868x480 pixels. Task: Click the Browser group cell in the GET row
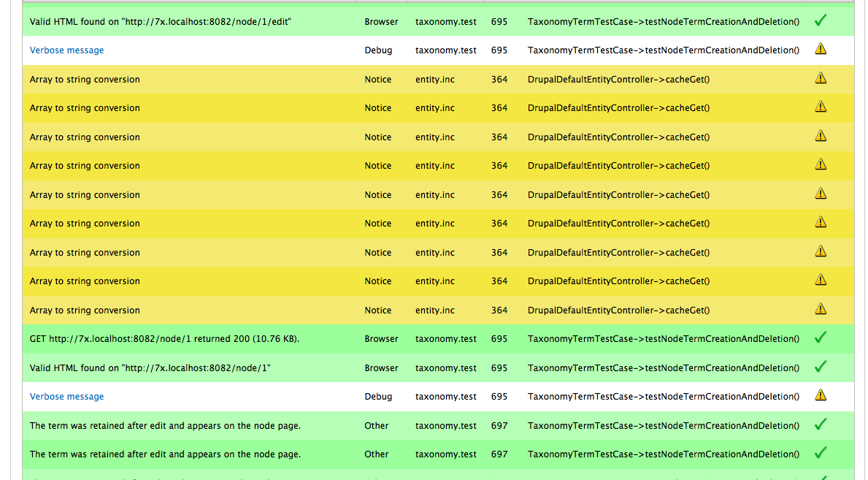381,339
